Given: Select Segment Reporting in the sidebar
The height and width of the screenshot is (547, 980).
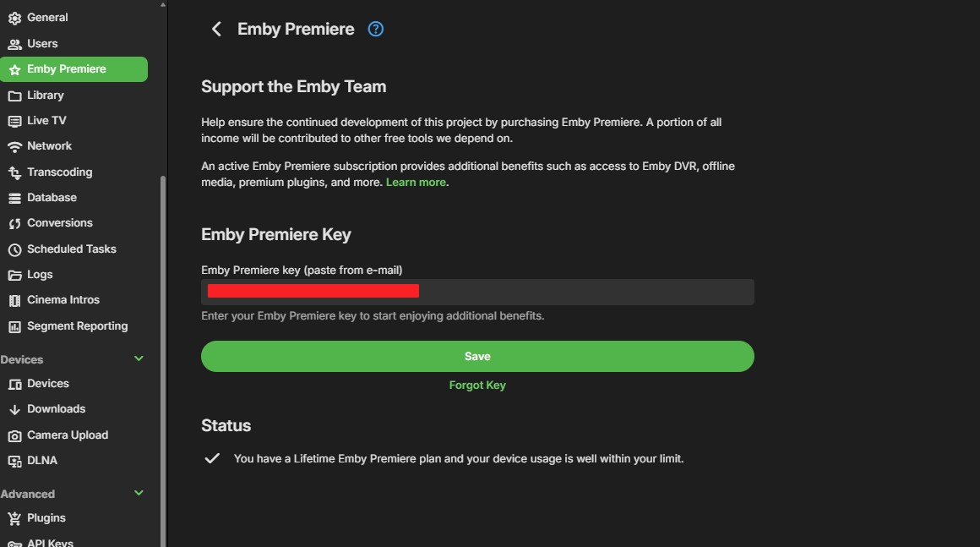Looking at the screenshot, I should (x=77, y=326).
